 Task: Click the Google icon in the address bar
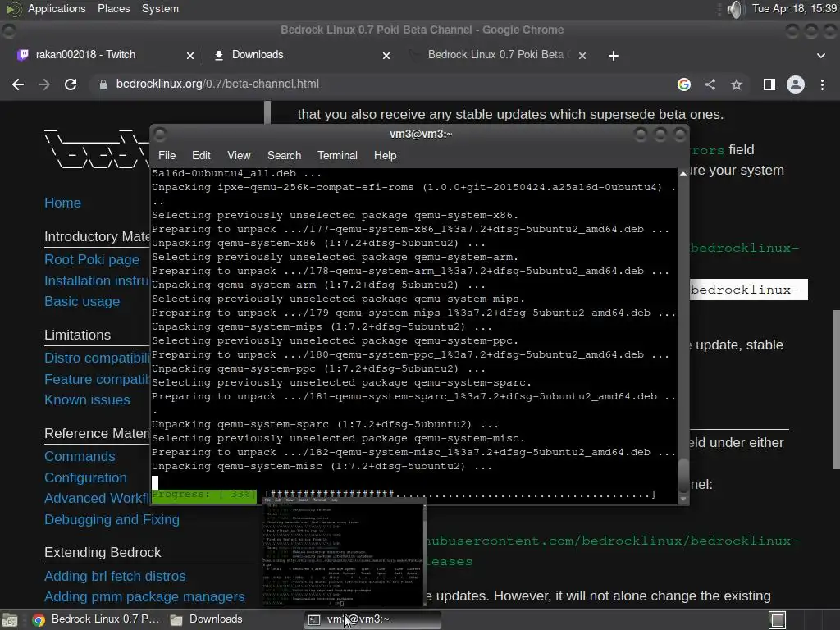tap(684, 84)
